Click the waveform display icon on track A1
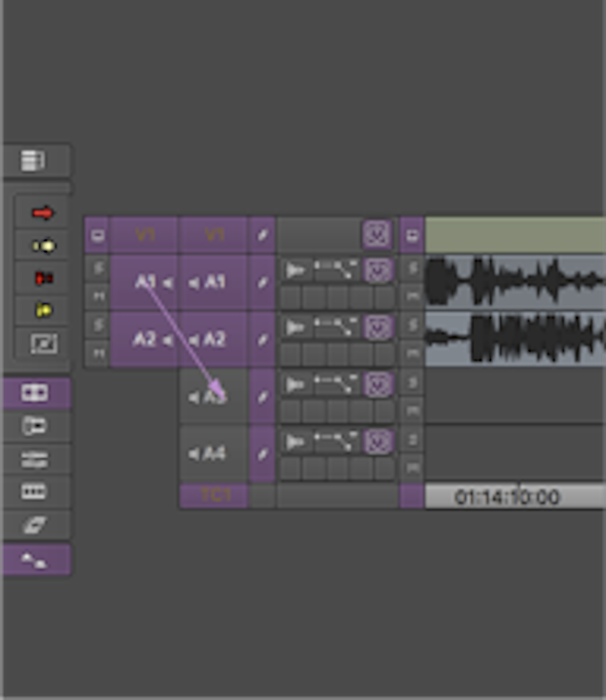 [x=295, y=270]
